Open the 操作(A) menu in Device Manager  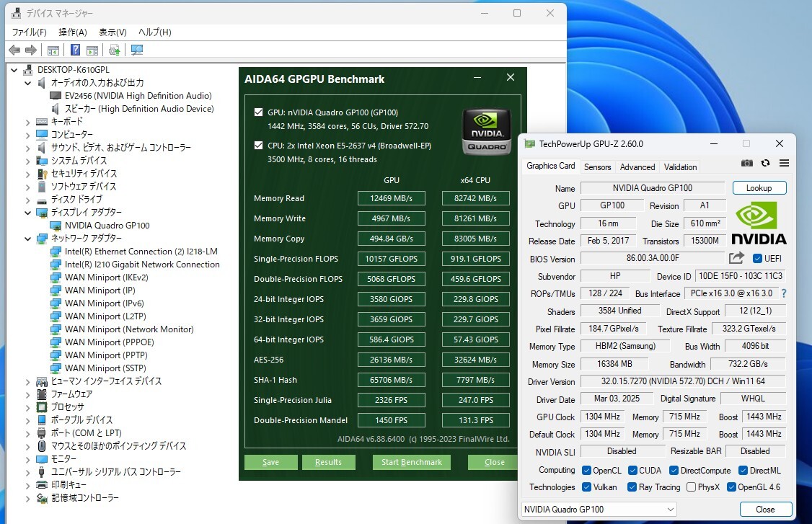pyautogui.click(x=73, y=32)
